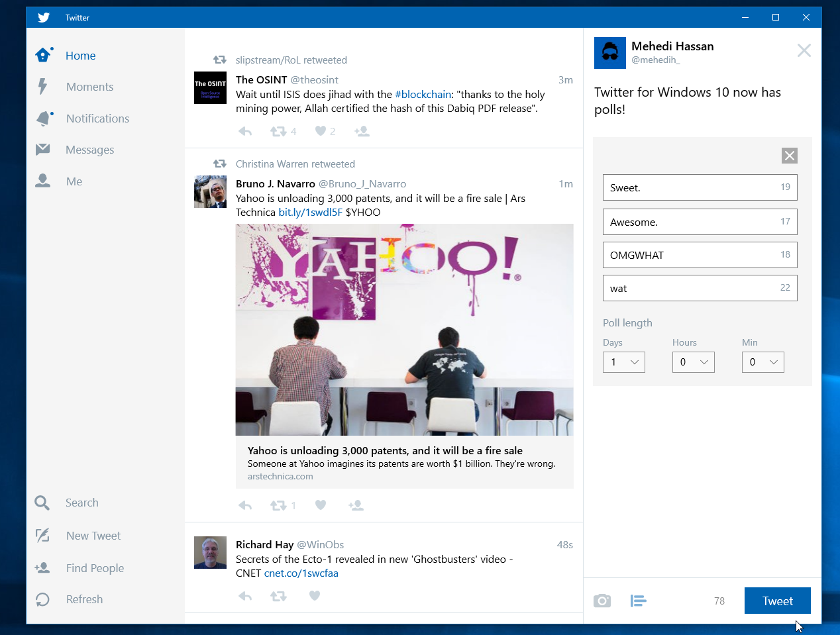Select Home in the sidebar
840x635 pixels.
(x=81, y=56)
